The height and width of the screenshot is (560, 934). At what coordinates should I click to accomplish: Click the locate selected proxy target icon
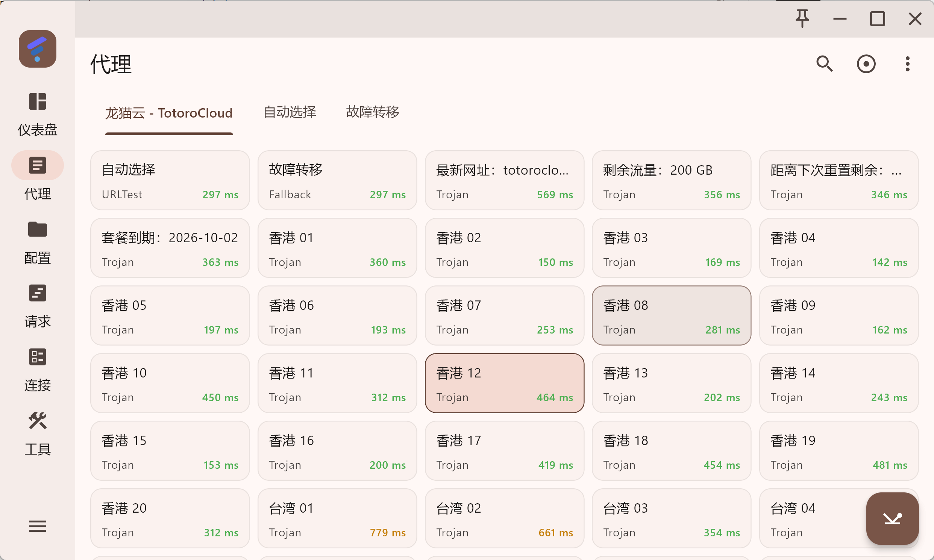click(x=866, y=64)
